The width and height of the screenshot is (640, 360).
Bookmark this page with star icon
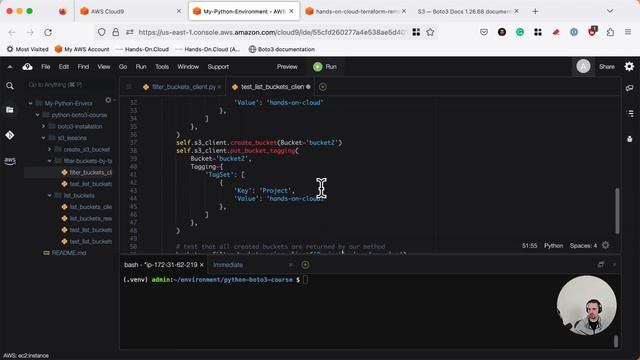point(430,32)
